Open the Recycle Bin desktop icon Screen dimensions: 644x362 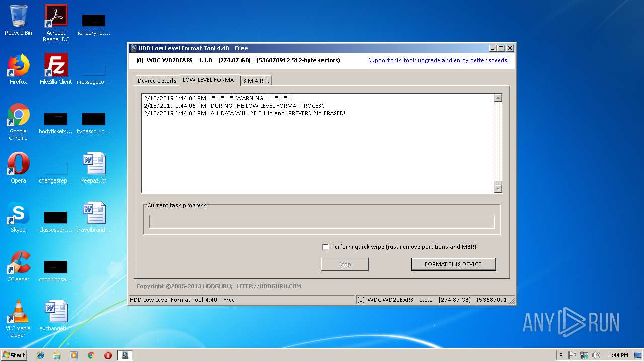(x=18, y=20)
